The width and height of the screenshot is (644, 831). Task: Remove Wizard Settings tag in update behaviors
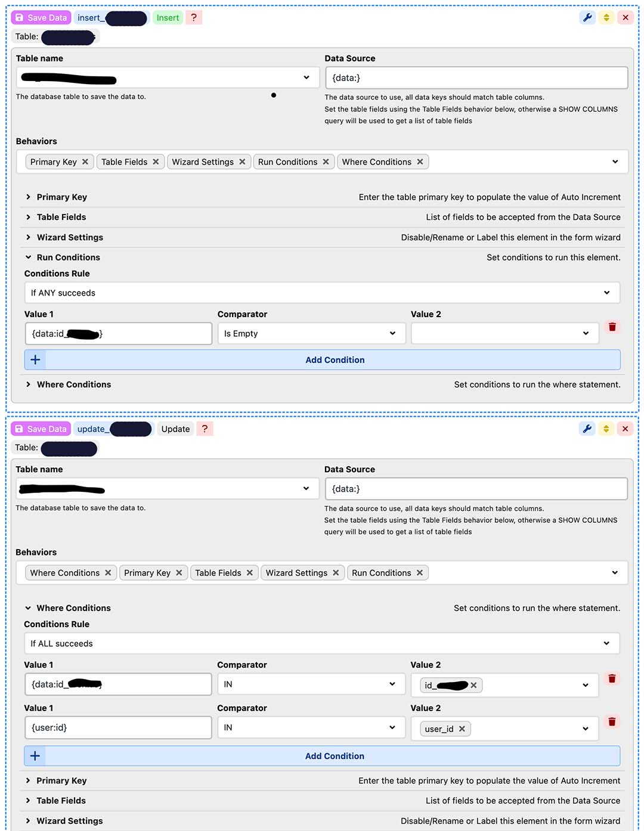click(x=336, y=573)
